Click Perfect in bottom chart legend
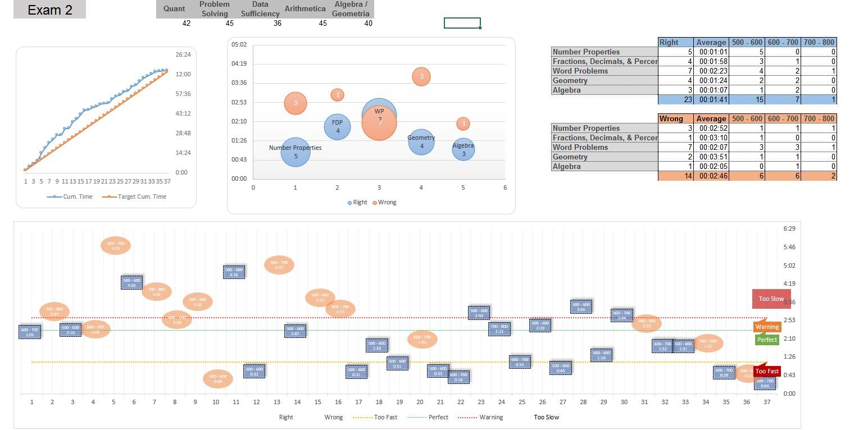This screenshot has height=430, width=868. 428,417
